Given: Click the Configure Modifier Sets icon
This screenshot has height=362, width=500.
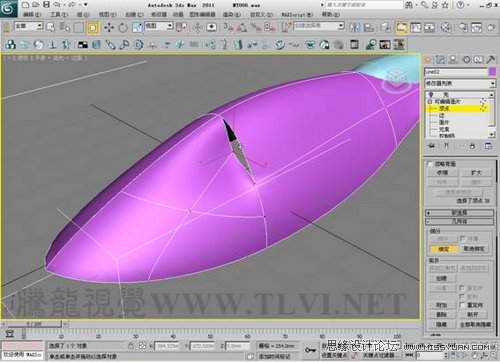Looking at the screenshot, I should coord(488,146).
